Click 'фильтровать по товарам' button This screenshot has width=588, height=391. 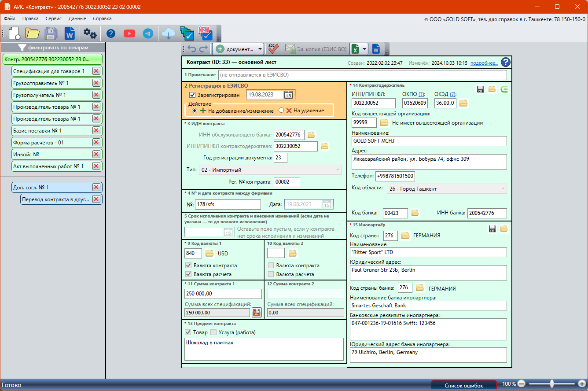(52, 48)
